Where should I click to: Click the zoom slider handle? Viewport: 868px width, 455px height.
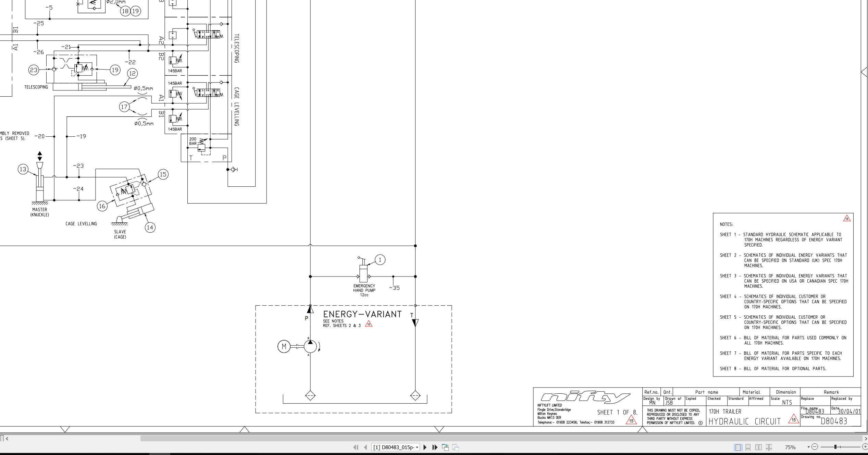pos(835,447)
